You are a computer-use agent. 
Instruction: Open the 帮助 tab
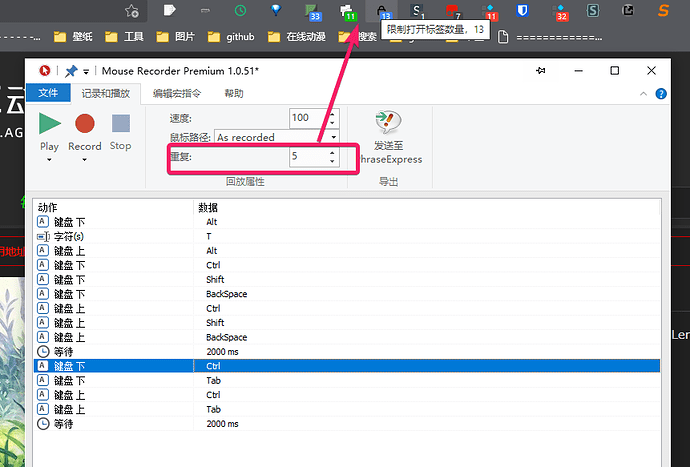click(234, 93)
